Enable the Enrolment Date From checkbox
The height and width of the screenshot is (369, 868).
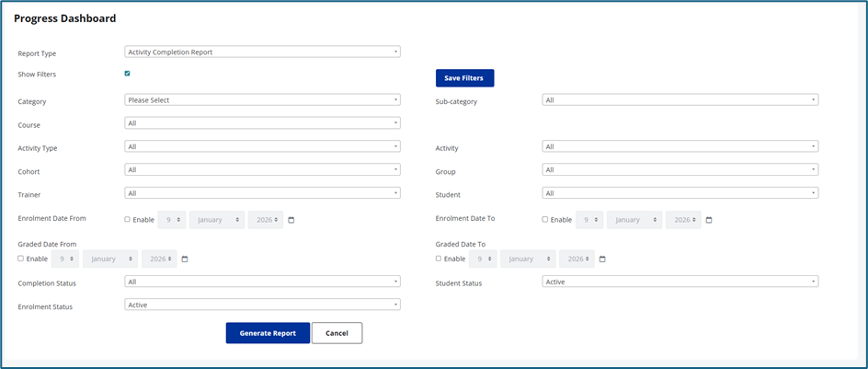pos(127,220)
